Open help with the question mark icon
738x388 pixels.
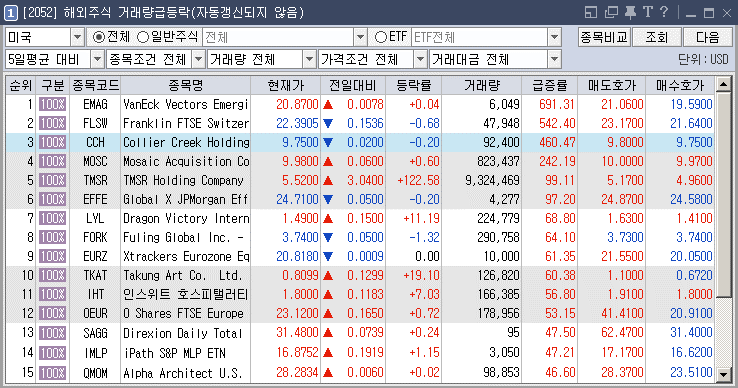[664, 12]
